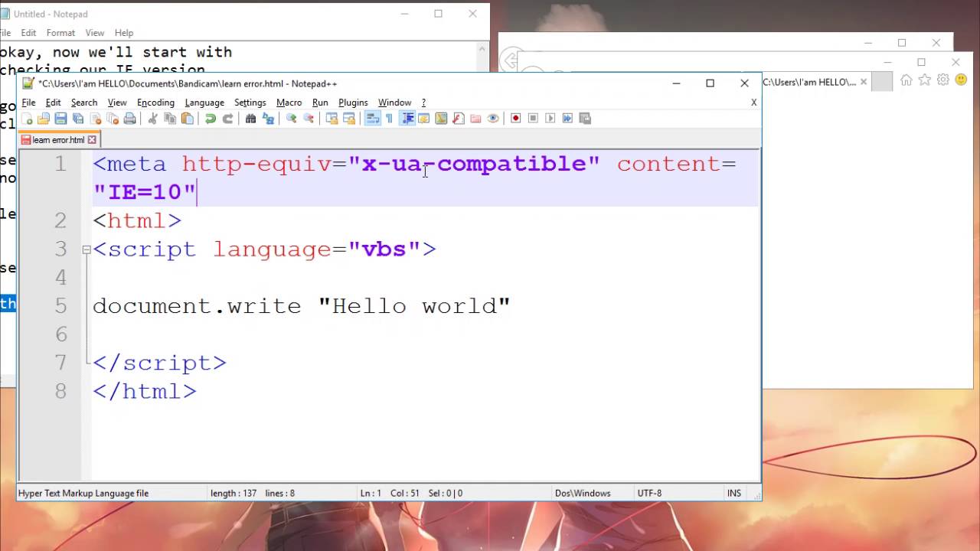Save the recorded macro toolbar icon
This screenshot has width=980, height=551.
(585, 119)
